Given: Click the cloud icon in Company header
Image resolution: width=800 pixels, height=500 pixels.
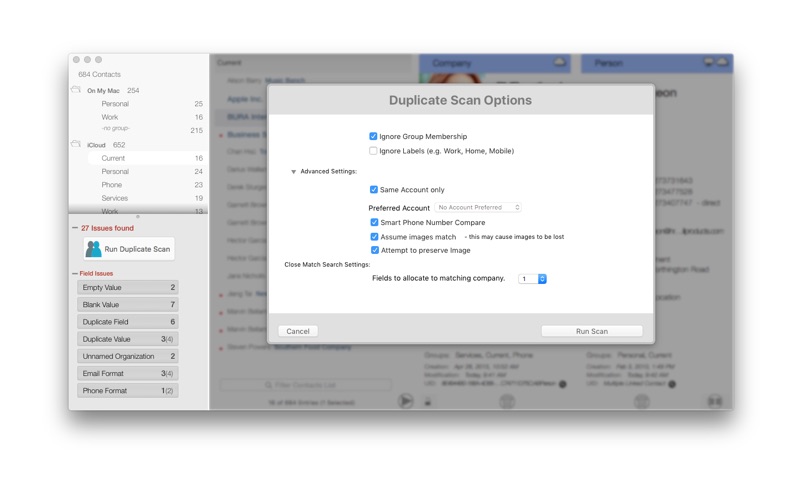Looking at the screenshot, I should 560,62.
